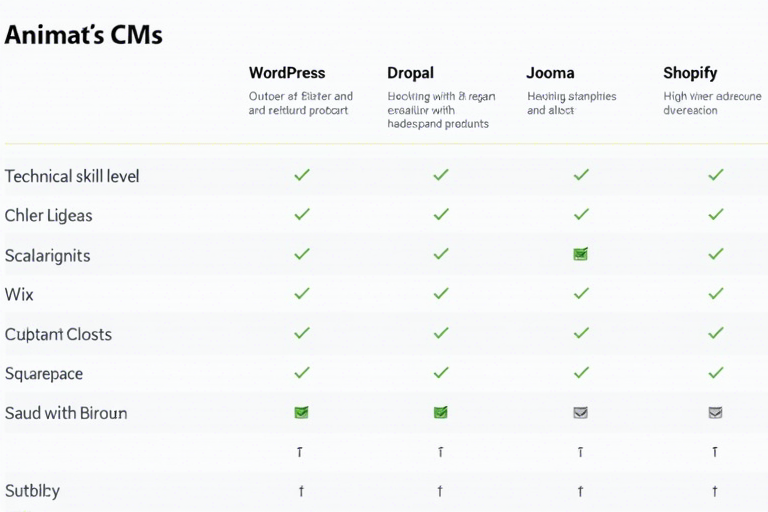Image resolution: width=768 pixels, height=512 pixels.
Task: Click Jooma checkmark in Squarepace row
Action: click(x=580, y=372)
